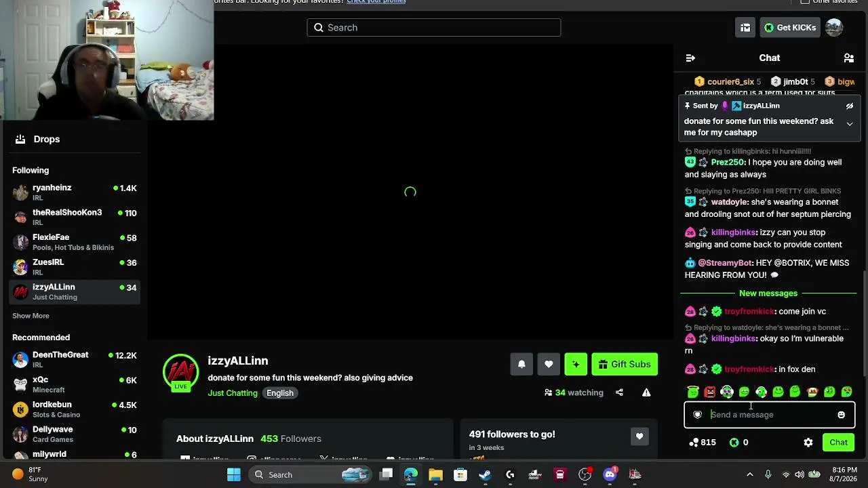Click @StreamyBot's username in chat
This screenshot has height=488, width=868.
(725, 263)
